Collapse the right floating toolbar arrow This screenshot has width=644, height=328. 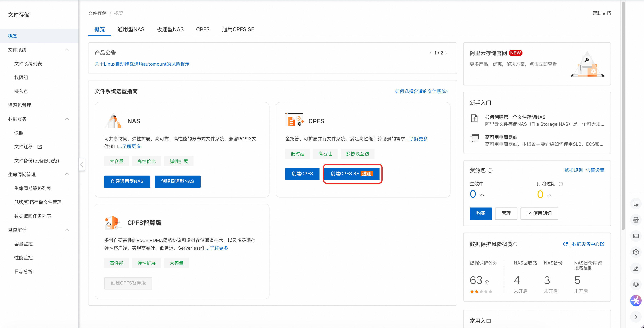click(636, 317)
